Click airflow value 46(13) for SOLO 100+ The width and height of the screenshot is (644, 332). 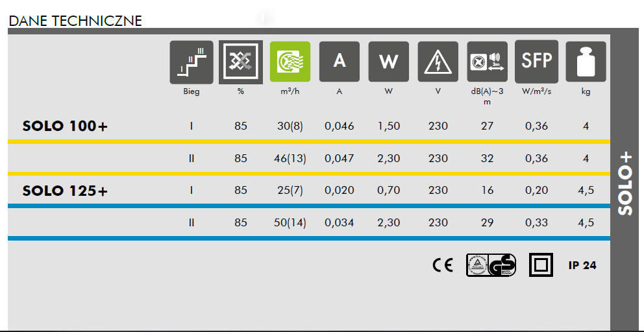pos(291,158)
